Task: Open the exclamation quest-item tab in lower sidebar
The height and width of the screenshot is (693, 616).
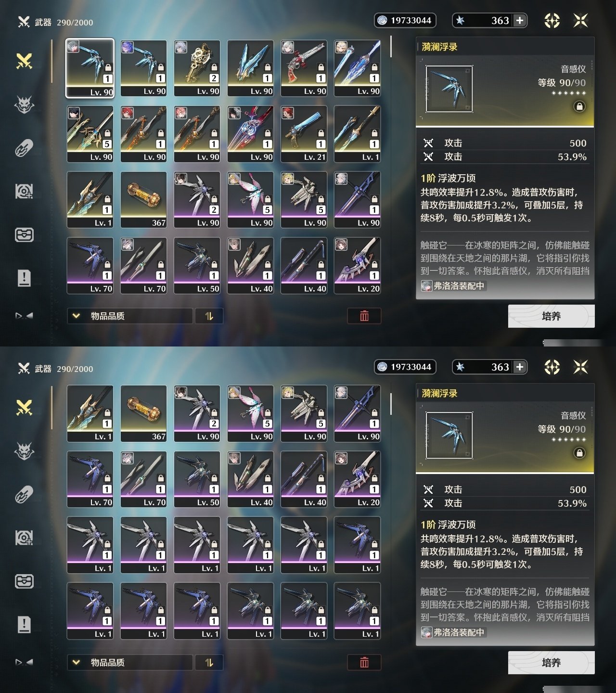Action: coord(24,624)
